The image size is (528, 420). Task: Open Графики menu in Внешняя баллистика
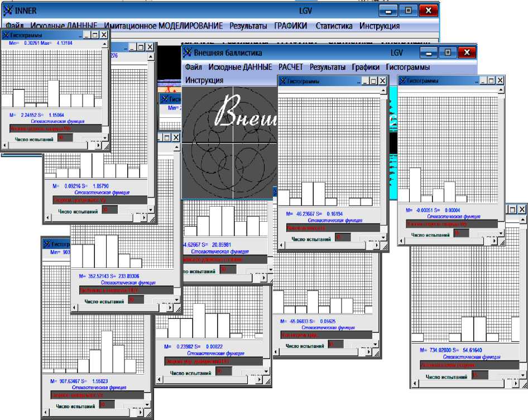[366, 66]
